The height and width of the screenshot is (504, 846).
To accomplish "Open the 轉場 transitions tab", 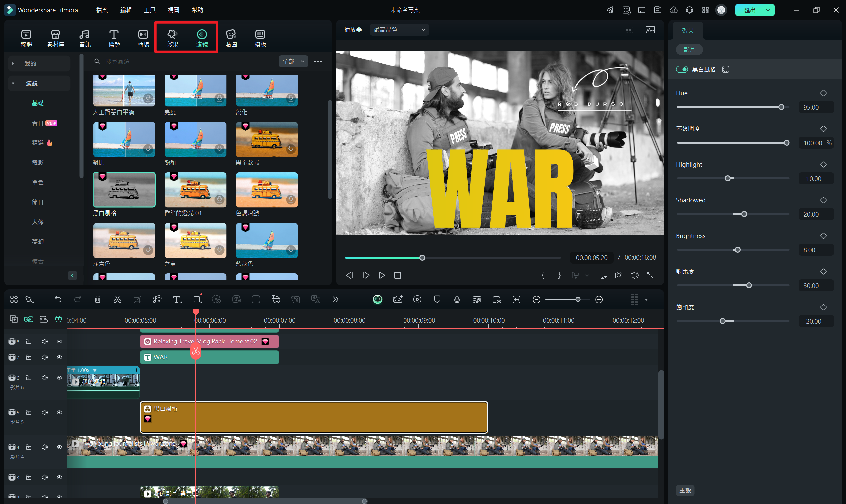I will point(143,38).
